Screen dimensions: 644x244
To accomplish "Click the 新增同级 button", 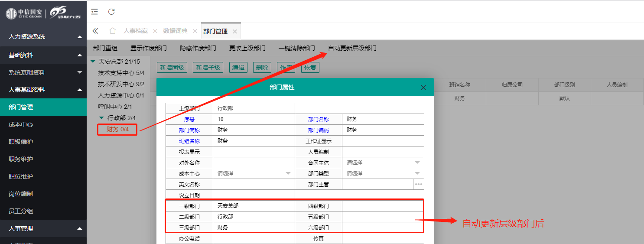I will click(172, 68).
